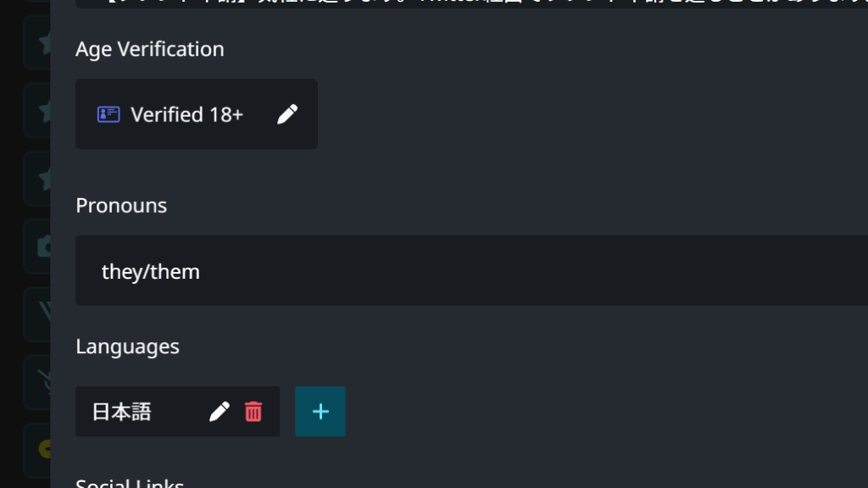Screen dimensions: 868x488
Task: Edit age verification with the pencil icon
Action: [x=287, y=114]
